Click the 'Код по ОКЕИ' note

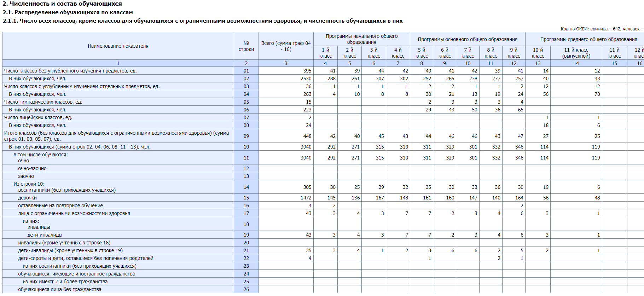(602, 29)
